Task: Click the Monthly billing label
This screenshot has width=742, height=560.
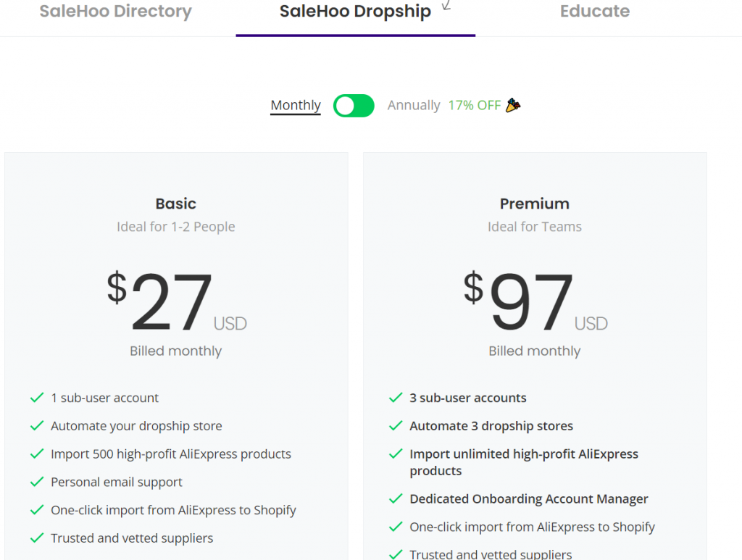Action: (296, 105)
